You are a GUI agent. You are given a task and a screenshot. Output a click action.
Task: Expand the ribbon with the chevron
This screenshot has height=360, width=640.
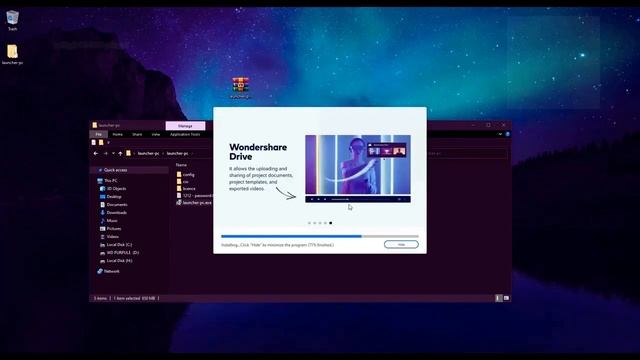click(x=500, y=134)
